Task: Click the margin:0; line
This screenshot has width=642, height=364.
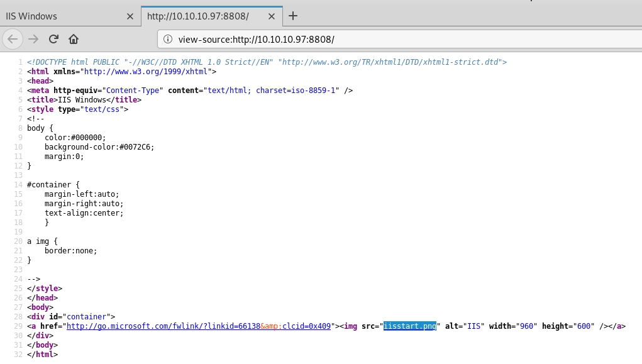Action: (x=64, y=157)
